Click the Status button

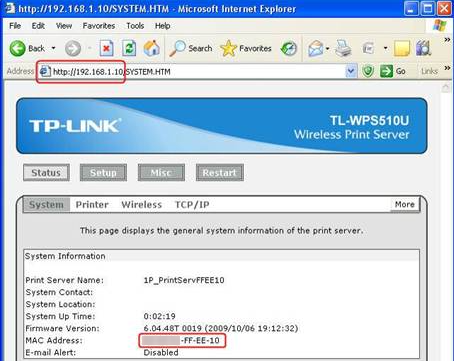click(46, 173)
